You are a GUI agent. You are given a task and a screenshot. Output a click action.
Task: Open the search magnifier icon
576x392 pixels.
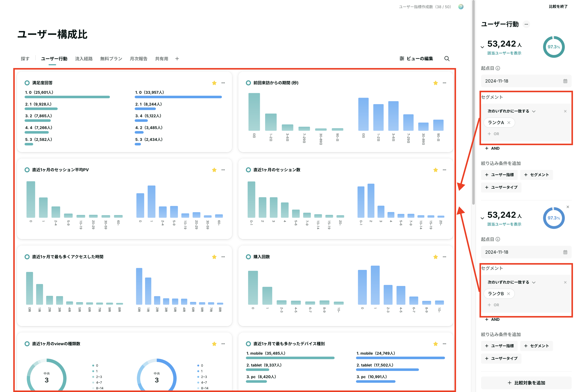pyautogui.click(x=447, y=59)
